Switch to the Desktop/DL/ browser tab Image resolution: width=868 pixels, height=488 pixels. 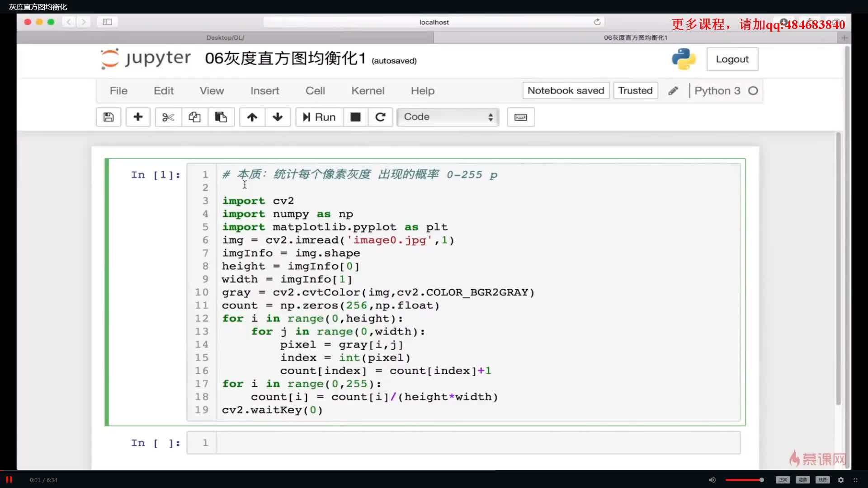[225, 38]
